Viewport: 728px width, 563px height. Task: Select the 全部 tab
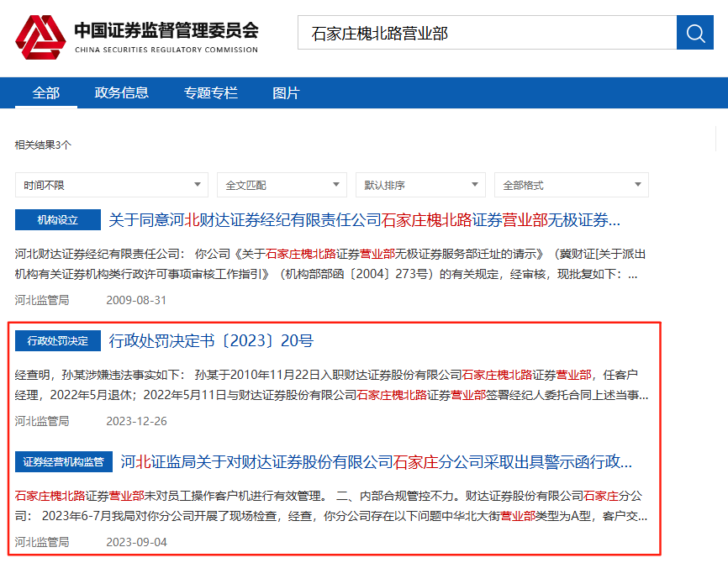(x=46, y=92)
